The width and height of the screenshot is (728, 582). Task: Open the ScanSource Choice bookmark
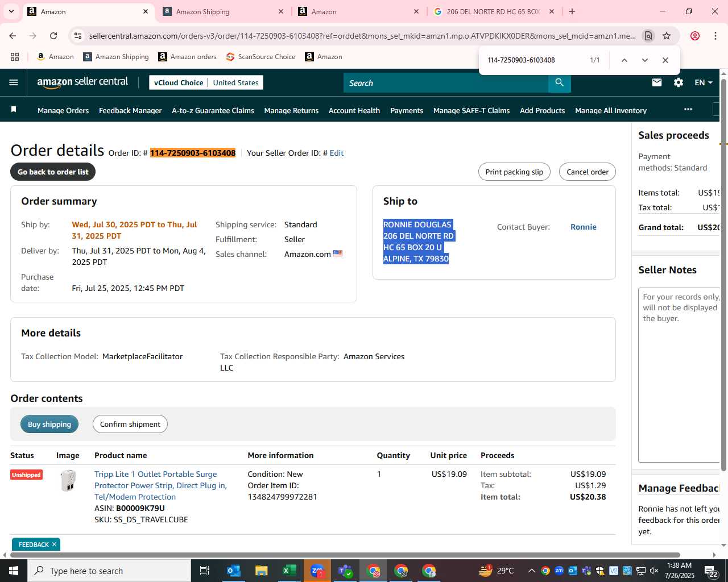tap(261, 57)
